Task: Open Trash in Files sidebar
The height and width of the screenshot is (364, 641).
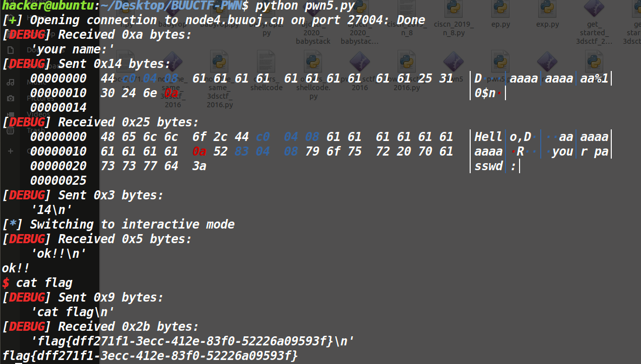Action: click(x=35, y=130)
